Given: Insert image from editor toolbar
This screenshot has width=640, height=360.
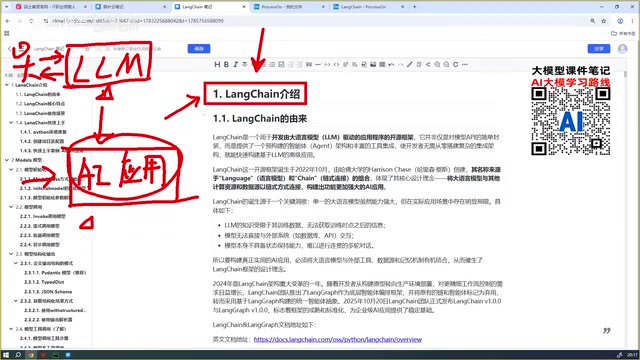Looking at the screenshot, I should (x=373, y=64).
